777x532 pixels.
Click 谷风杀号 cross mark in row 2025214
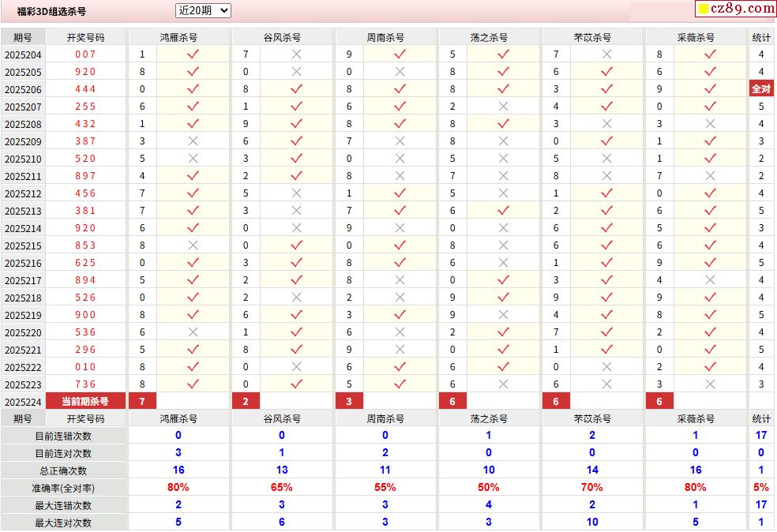click(x=296, y=228)
